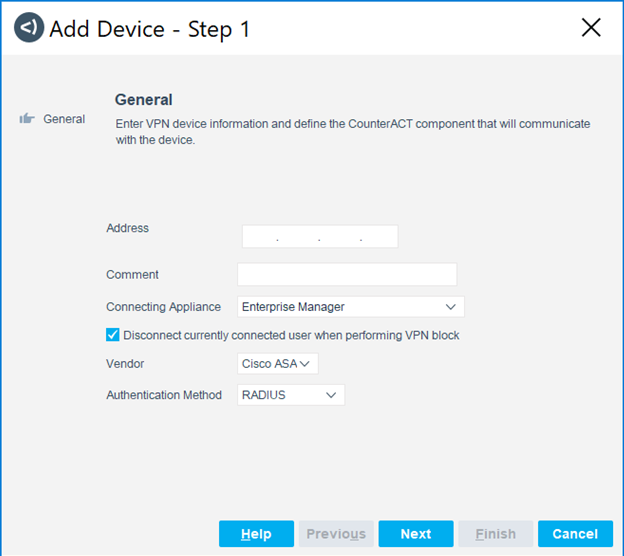Click the pointing hand icon beside General
The width and height of the screenshot is (624, 556).
(27, 119)
